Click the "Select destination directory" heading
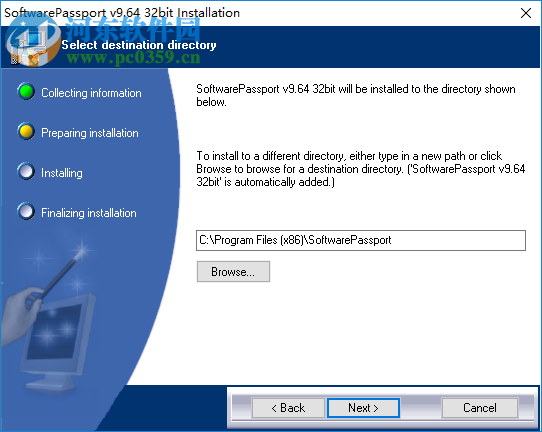542x432 pixels. [x=139, y=45]
